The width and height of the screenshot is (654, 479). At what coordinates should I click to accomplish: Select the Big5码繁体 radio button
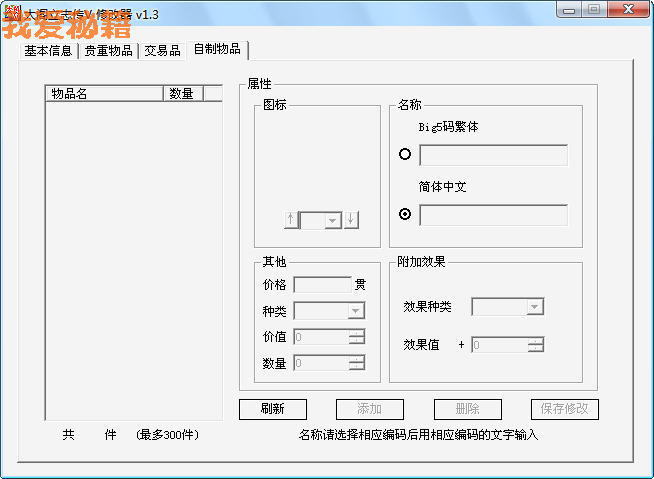(405, 154)
